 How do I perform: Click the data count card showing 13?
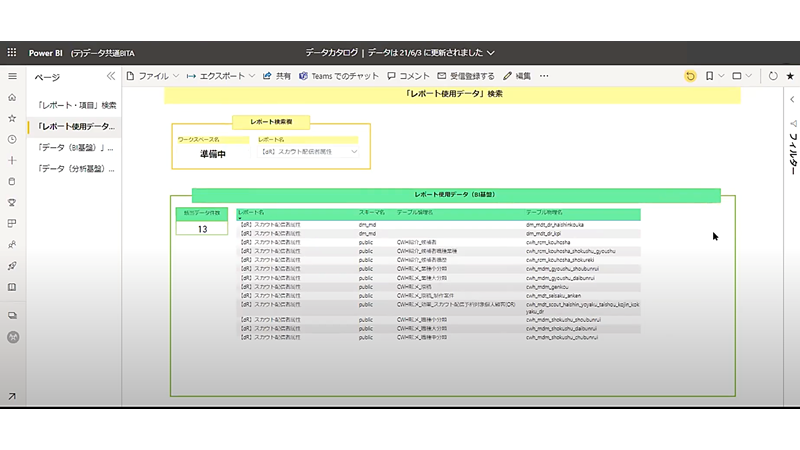pyautogui.click(x=202, y=229)
